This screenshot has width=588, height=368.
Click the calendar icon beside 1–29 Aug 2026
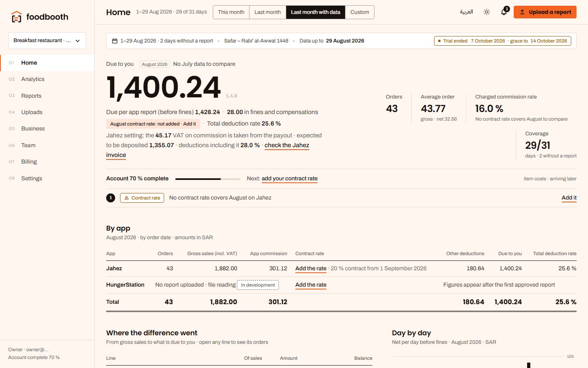click(115, 41)
